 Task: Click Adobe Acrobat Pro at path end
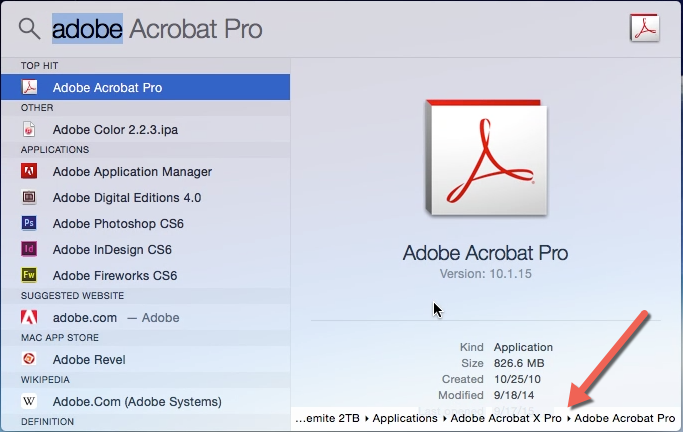(625, 418)
